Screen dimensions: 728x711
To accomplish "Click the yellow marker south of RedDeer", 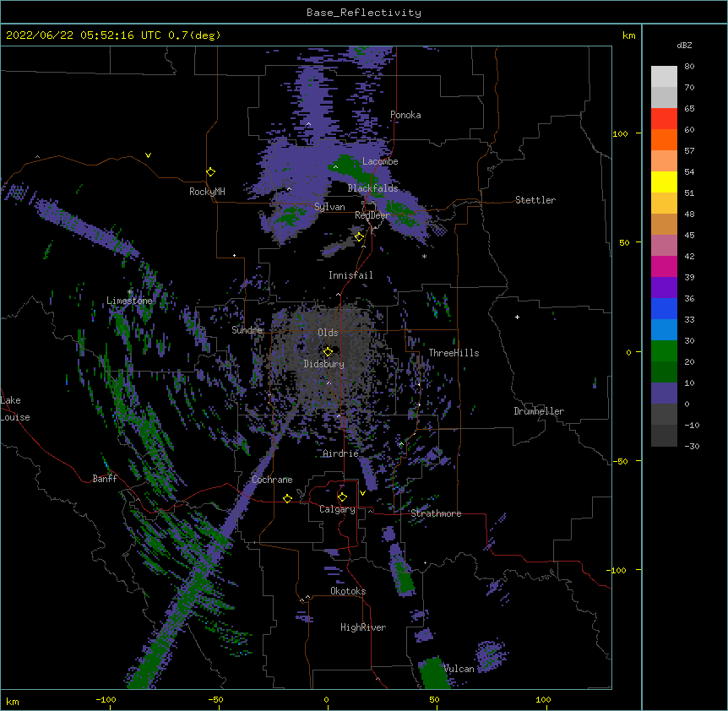I will [359, 236].
